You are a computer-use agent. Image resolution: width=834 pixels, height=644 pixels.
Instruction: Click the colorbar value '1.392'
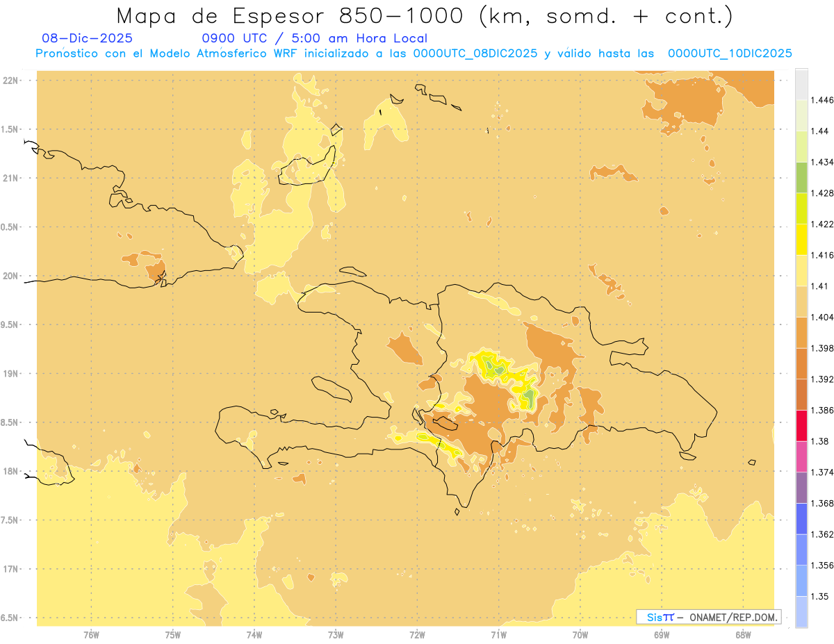[821, 379]
